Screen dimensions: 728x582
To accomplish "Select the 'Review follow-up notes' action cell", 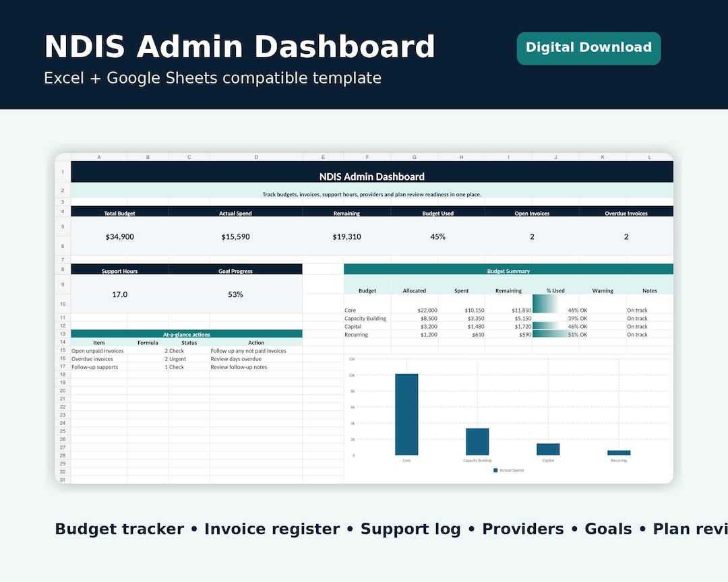I will [x=256, y=366].
